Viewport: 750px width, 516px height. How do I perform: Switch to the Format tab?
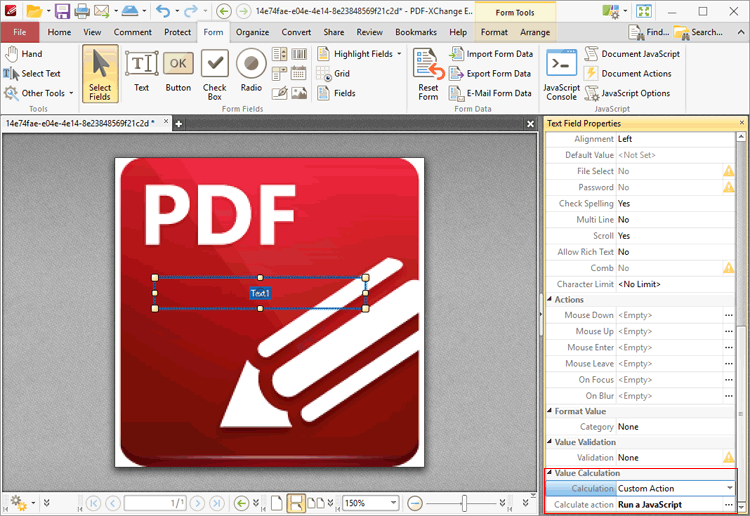[x=494, y=32]
